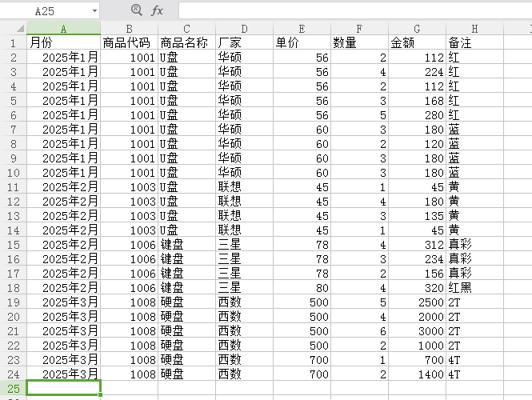This screenshot has width=532, height=400.
Task: Select all cells via corner button
Action: [13, 29]
